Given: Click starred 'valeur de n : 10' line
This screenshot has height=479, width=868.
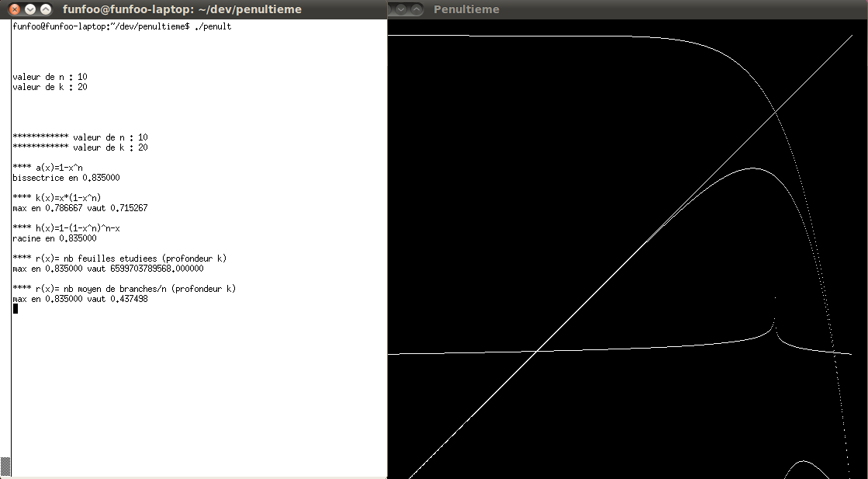Looking at the screenshot, I should coord(80,137).
